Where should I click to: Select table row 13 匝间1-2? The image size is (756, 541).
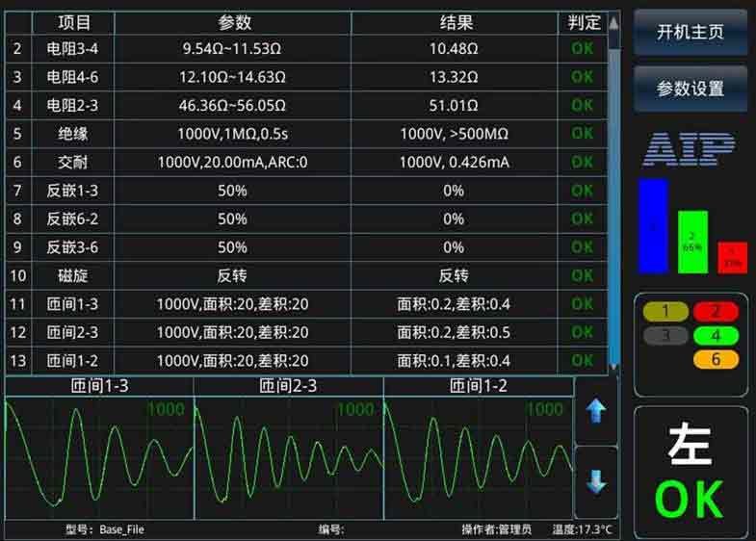click(306, 361)
